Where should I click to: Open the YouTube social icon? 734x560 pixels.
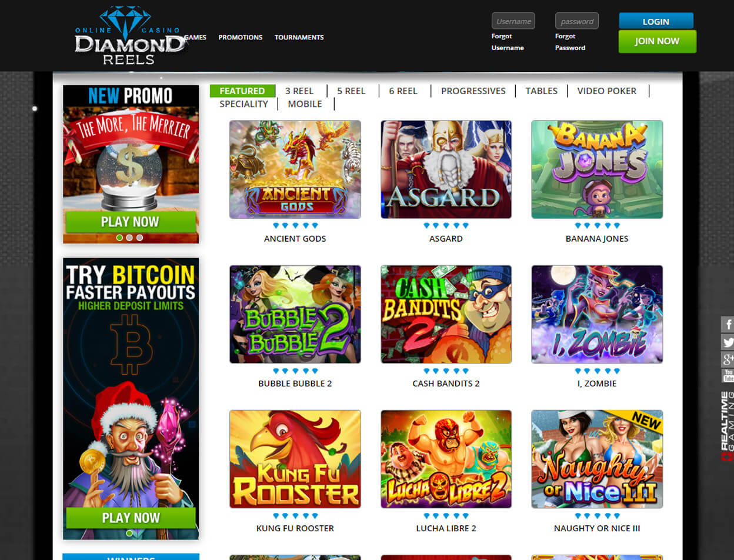[728, 376]
